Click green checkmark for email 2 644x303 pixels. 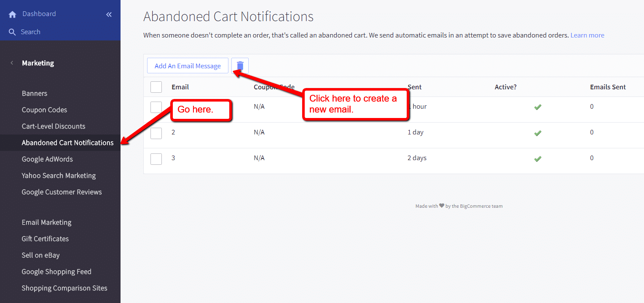(x=537, y=133)
